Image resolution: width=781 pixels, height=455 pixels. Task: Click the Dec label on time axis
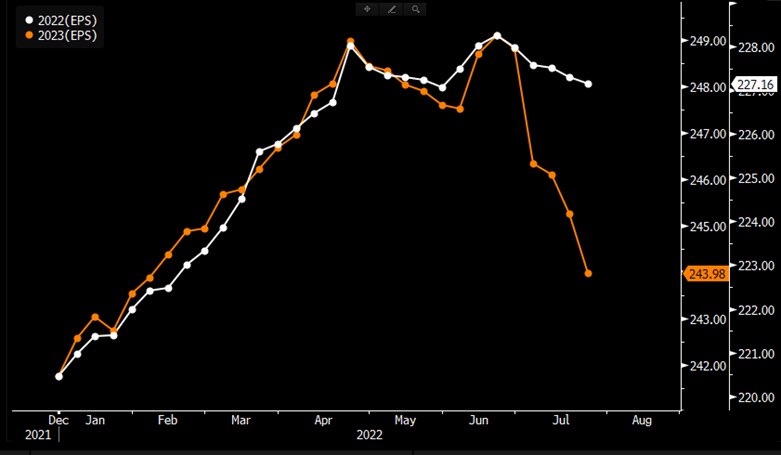click(x=59, y=421)
